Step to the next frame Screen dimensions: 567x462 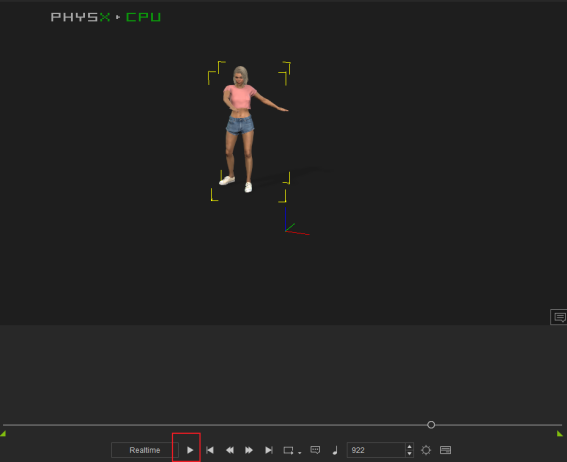pyautogui.click(x=249, y=450)
